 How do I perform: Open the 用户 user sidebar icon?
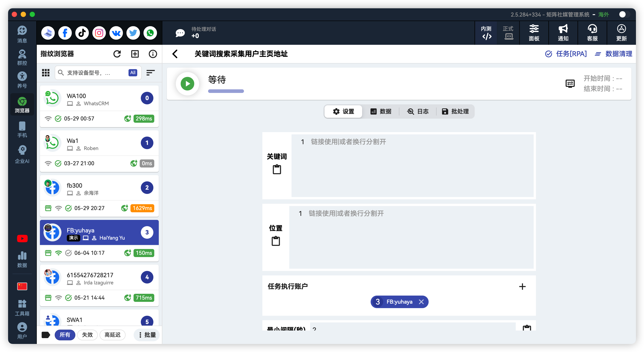(x=22, y=331)
